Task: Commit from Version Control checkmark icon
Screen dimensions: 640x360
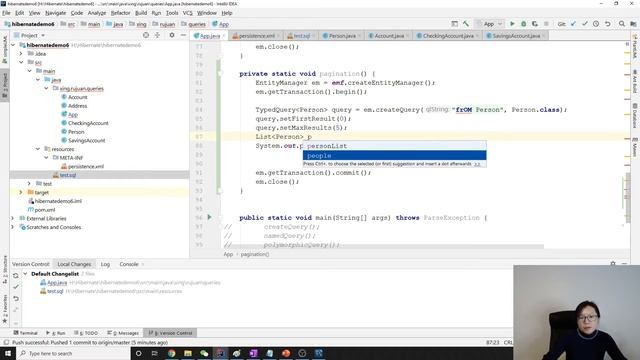Action: pyautogui.click(x=16, y=287)
